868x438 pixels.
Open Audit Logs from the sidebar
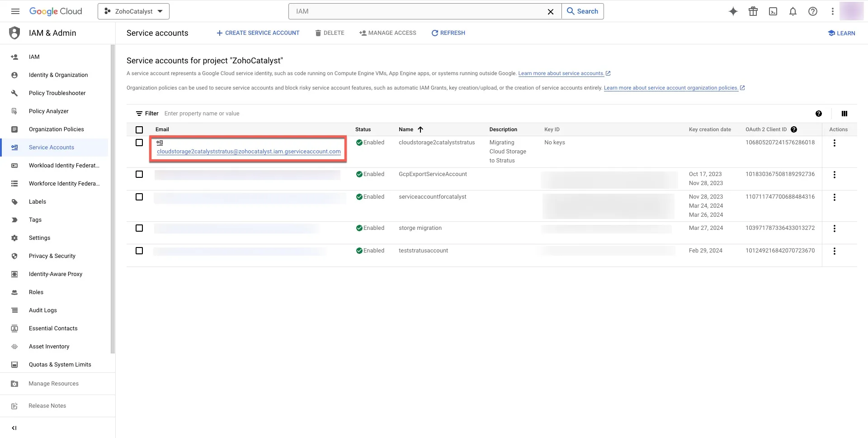[x=43, y=310]
